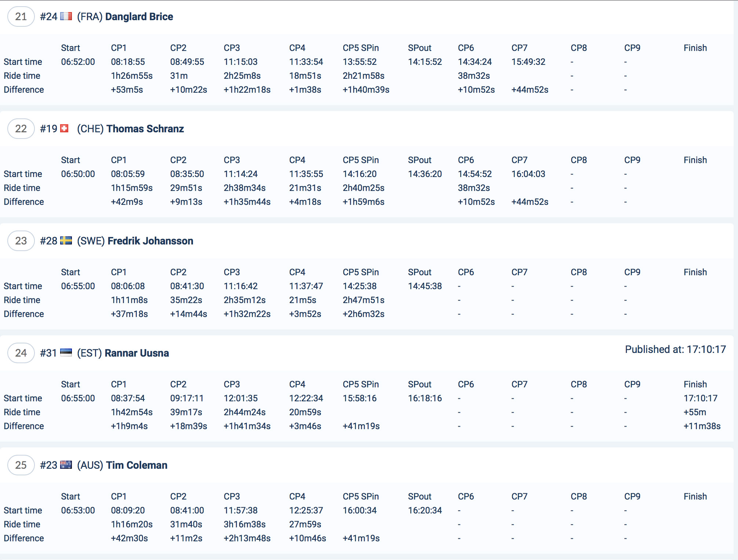Select the rank 23 circle badge

coord(21,241)
